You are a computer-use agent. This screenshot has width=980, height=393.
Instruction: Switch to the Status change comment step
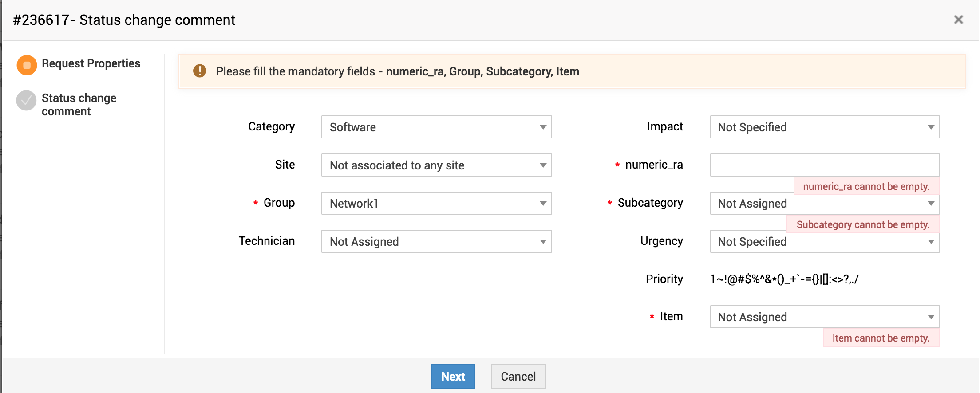coord(79,105)
